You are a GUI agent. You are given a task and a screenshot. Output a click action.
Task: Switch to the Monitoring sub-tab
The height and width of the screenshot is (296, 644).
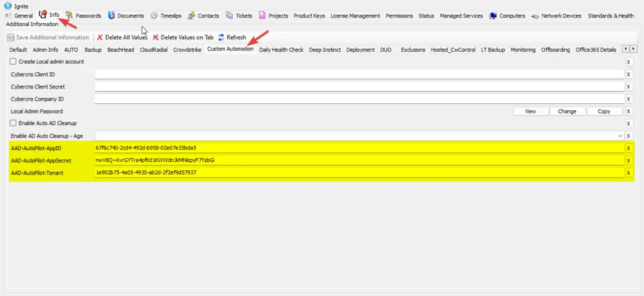click(523, 50)
